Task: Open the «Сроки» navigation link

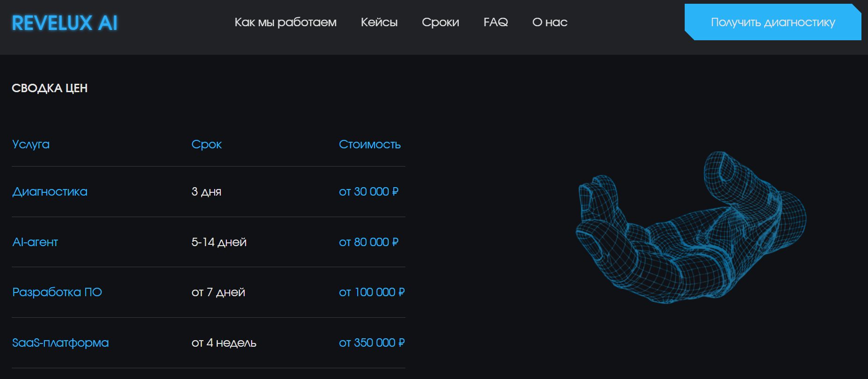Action: [441, 22]
